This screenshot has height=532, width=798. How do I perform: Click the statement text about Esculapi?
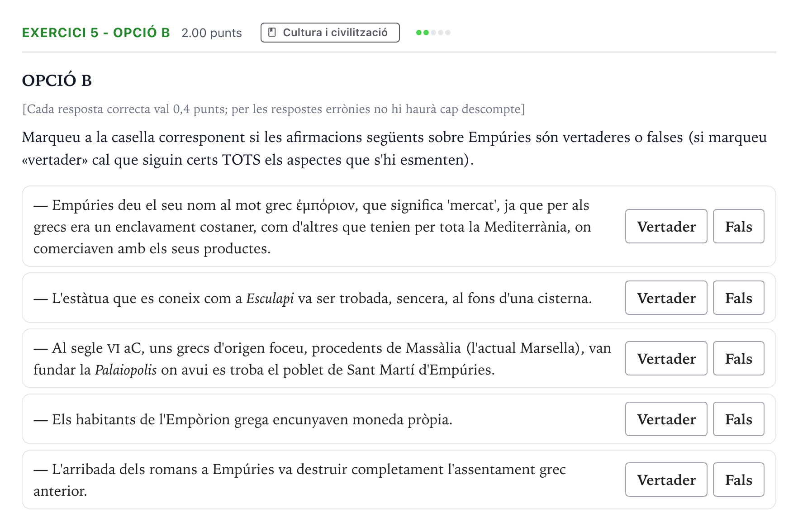313,298
